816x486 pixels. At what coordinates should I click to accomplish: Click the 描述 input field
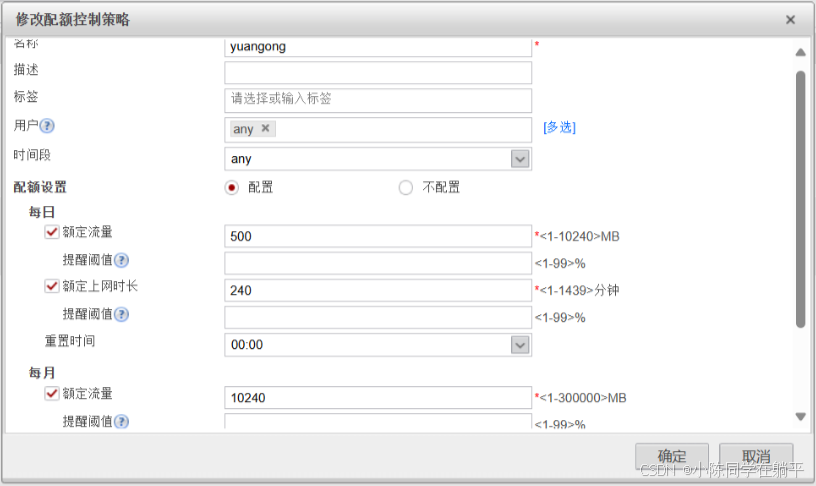pyautogui.click(x=378, y=73)
